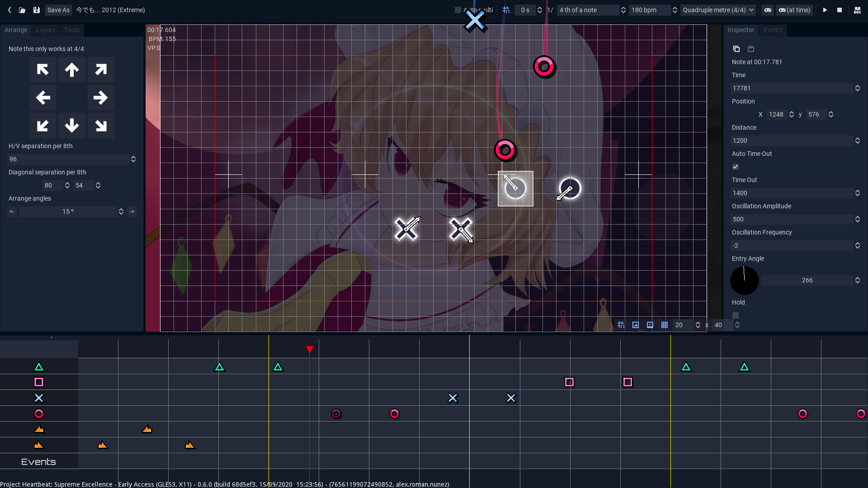Image resolution: width=868 pixels, height=488 pixels.
Task: Switch to the Tools tab
Action: point(72,30)
